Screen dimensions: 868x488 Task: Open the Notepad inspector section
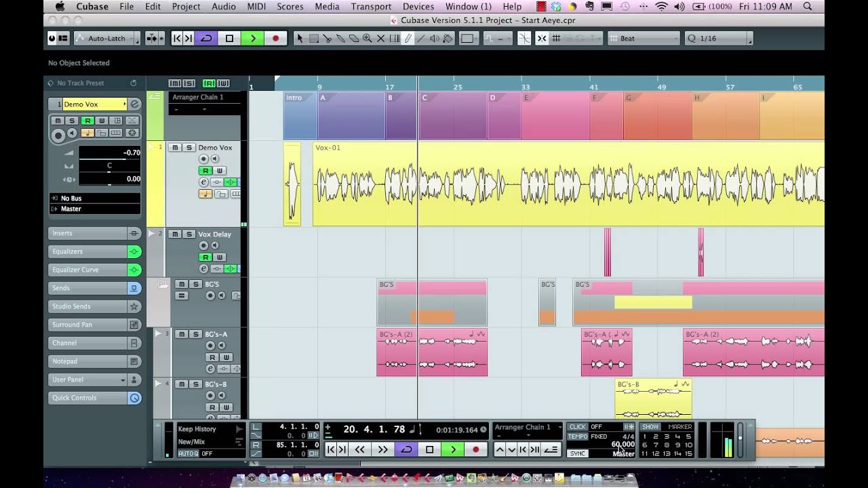click(94, 361)
